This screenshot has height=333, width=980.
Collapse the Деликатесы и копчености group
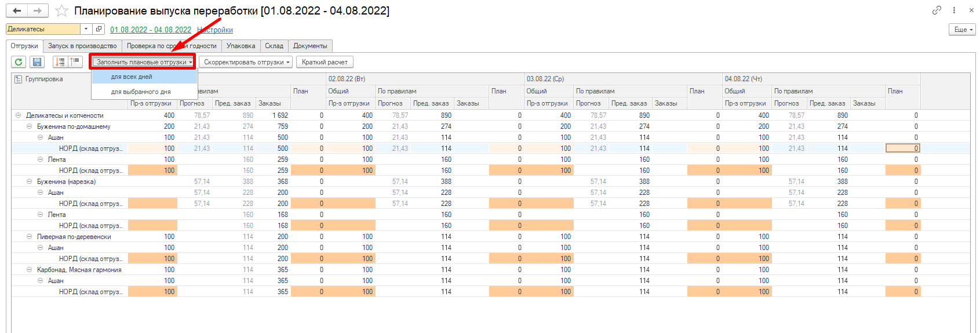click(x=18, y=115)
